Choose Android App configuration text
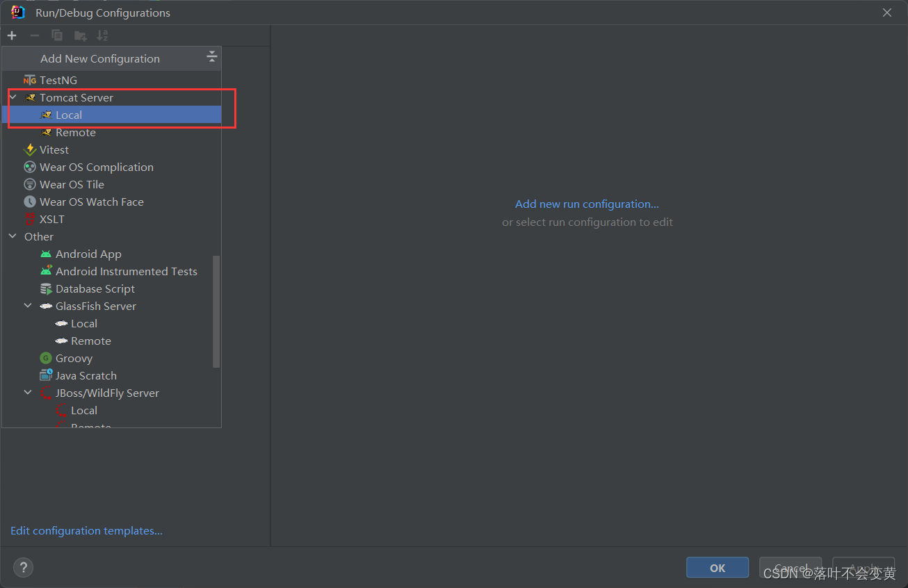 pyautogui.click(x=88, y=254)
